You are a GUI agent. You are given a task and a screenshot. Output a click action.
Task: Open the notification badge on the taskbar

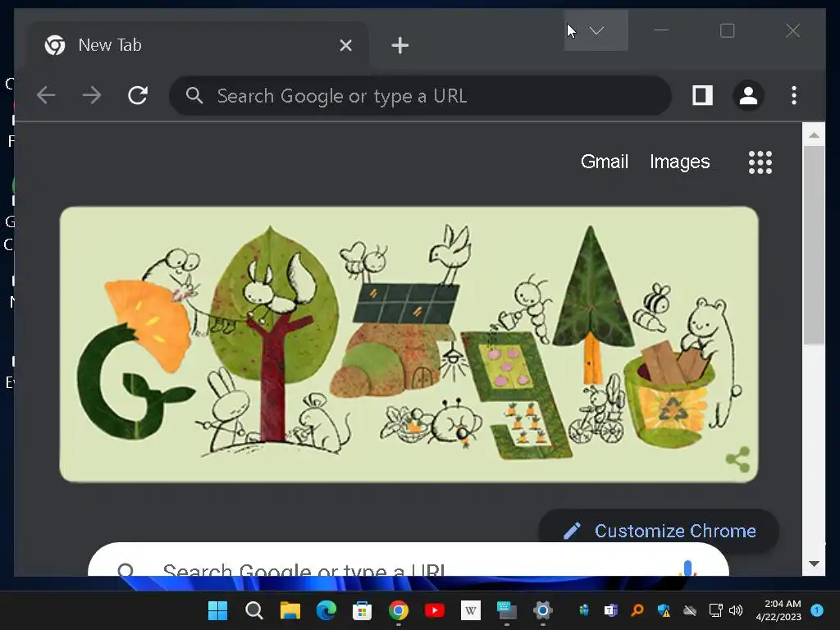pyautogui.click(x=817, y=609)
